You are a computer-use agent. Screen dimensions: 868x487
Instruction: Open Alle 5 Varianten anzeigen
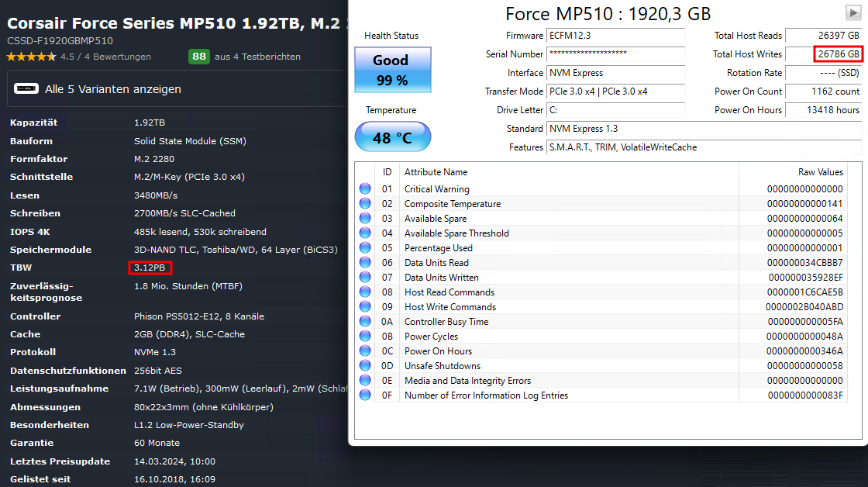pos(113,89)
